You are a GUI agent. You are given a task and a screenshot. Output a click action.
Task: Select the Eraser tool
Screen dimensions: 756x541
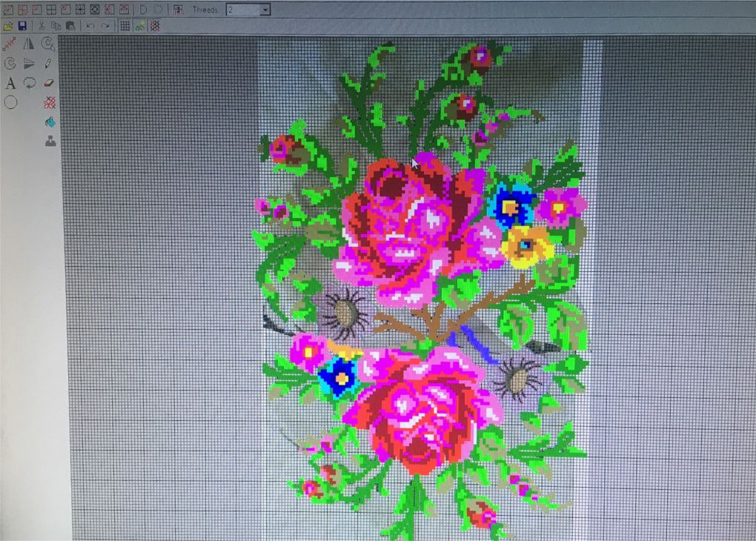[48, 83]
